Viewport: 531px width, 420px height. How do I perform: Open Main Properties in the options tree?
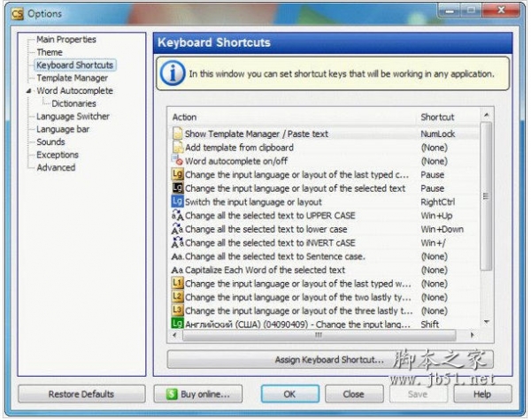(66, 39)
